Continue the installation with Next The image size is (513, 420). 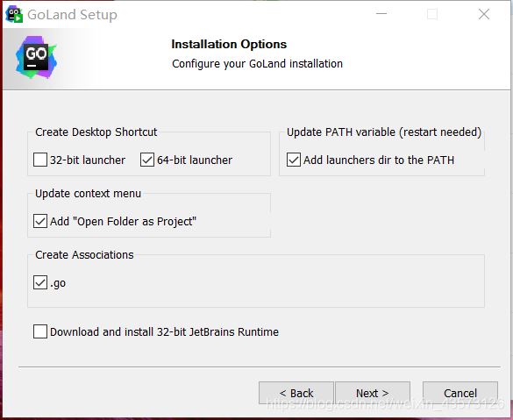373,393
